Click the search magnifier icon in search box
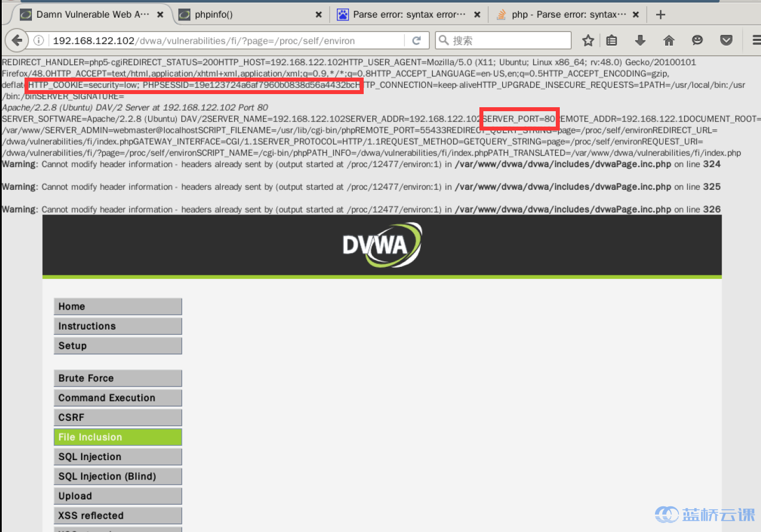 click(443, 40)
